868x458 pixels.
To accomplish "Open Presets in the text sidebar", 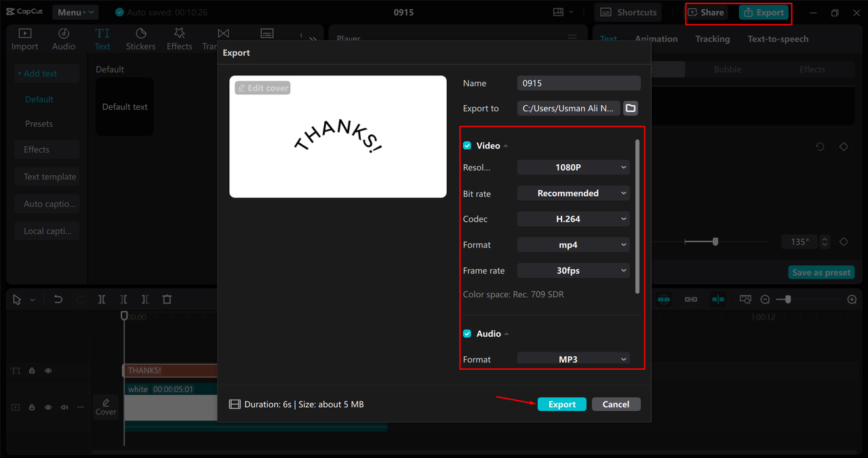I will pos(39,123).
